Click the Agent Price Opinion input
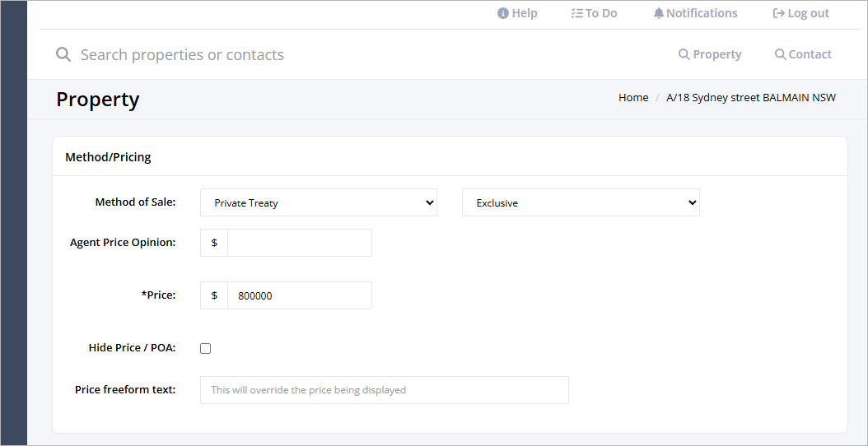The height and width of the screenshot is (446, 868). pos(300,243)
